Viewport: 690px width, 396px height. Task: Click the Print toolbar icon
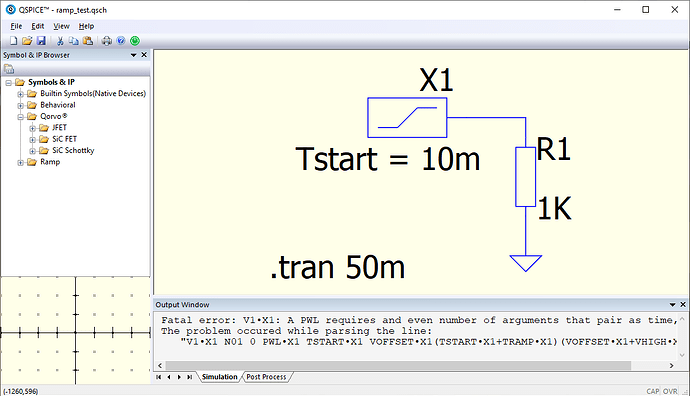(x=106, y=41)
